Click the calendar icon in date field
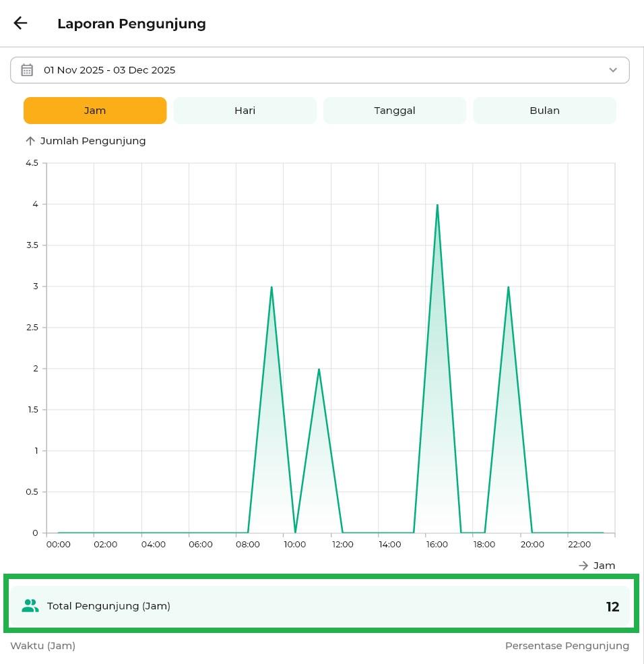 coord(27,70)
